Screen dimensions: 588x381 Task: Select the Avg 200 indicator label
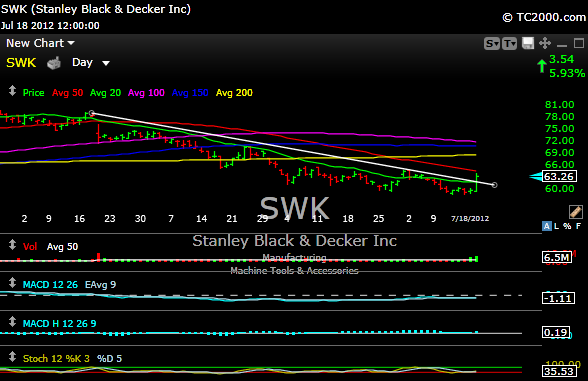pyautogui.click(x=234, y=93)
